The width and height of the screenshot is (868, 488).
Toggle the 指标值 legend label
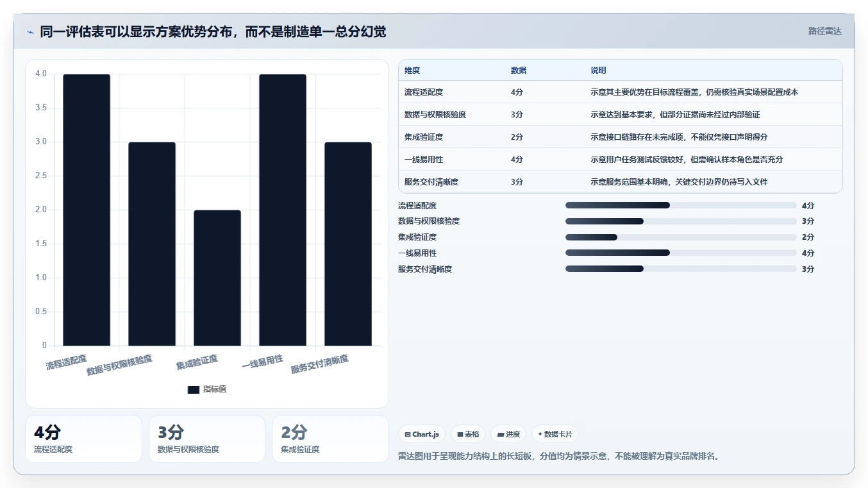(215, 389)
